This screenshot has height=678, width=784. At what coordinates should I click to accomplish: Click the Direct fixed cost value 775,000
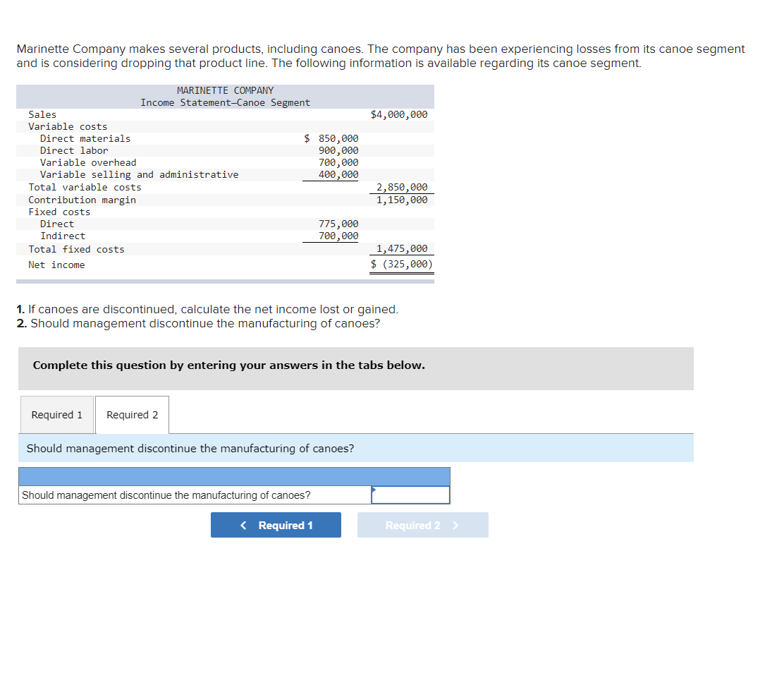point(338,224)
